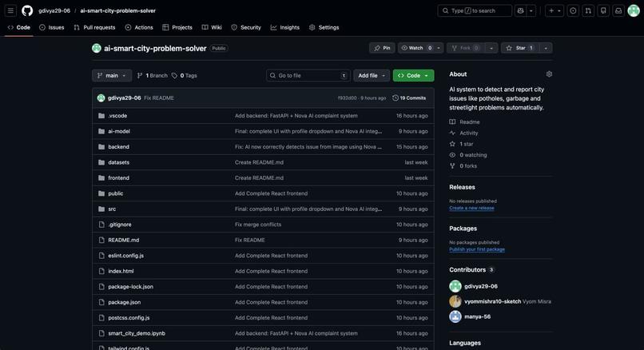644x350 pixels.
Task: Open the Security tab
Action: point(246,27)
